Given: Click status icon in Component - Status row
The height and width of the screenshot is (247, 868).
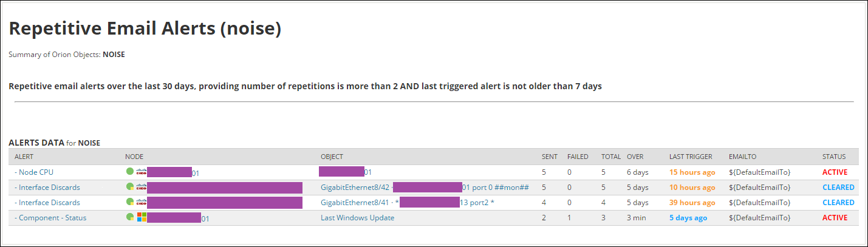Looking at the screenshot, I should pos(129,217).
